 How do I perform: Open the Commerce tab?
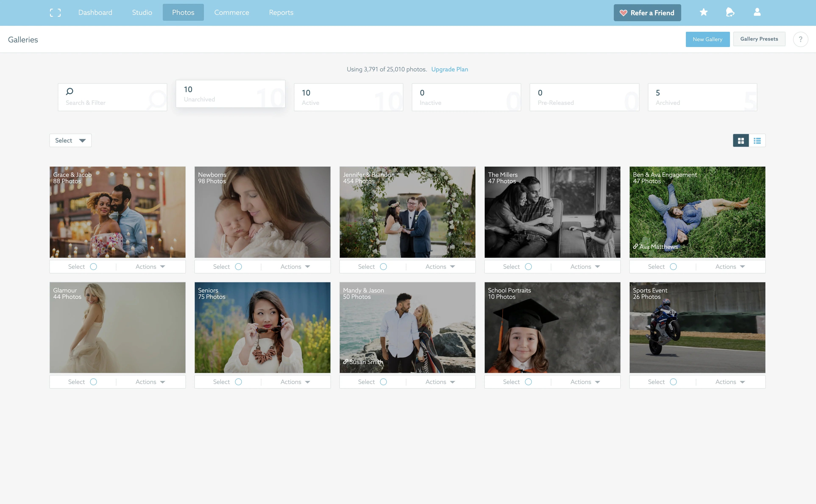pyautogui.click(x=231, y=12)
